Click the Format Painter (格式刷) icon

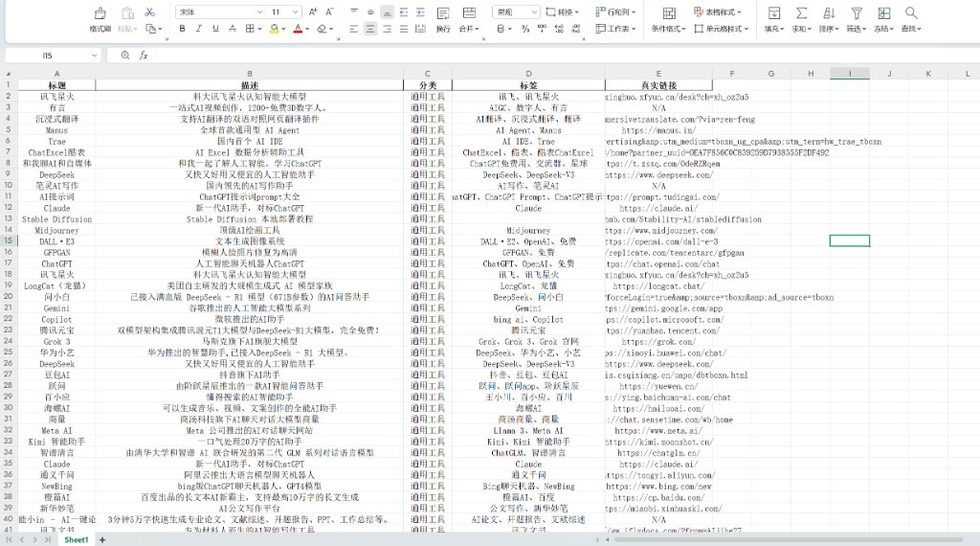click(100, 13)
